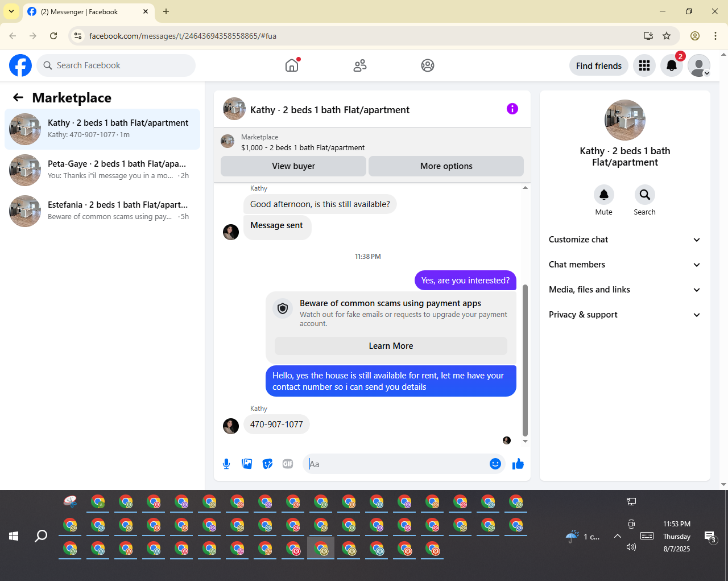This screenshot has height=581, width=728.
Task: Open Chrome three-dot menu
Action: (x=715, y=36)
